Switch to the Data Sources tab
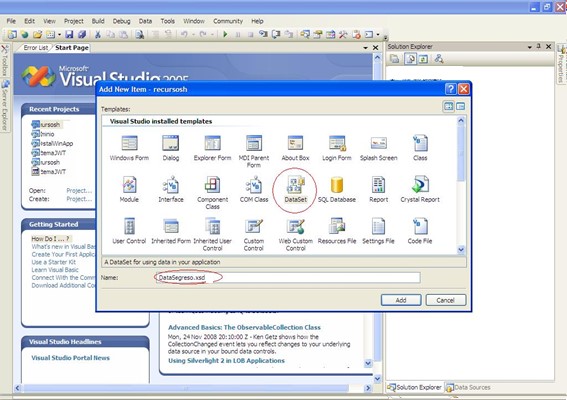 pos(469,387)
